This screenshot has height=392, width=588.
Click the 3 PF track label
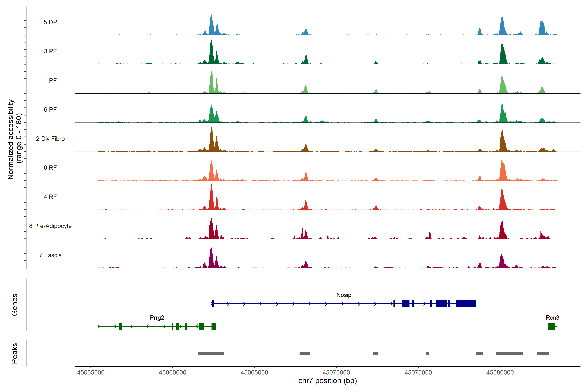(50, 51)
